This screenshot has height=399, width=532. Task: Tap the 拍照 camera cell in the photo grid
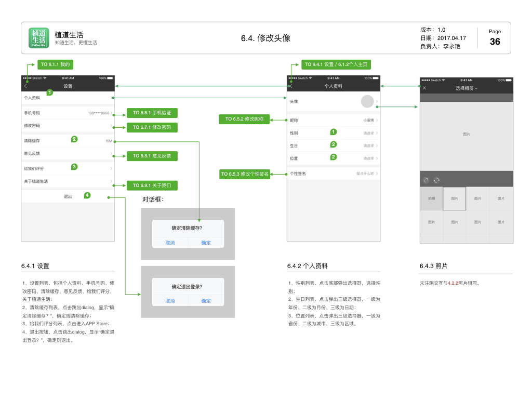click(x=431, y=198)
